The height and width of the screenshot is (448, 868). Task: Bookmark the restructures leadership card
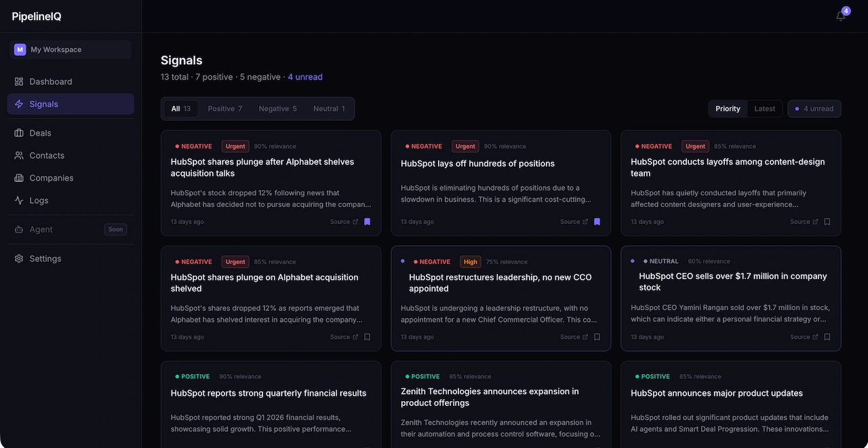(x=597, y=337)
